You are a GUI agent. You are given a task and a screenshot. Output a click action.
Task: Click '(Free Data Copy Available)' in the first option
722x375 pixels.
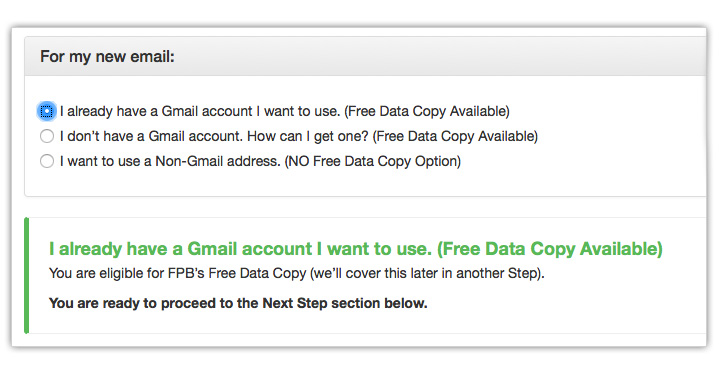click(427, 111)
